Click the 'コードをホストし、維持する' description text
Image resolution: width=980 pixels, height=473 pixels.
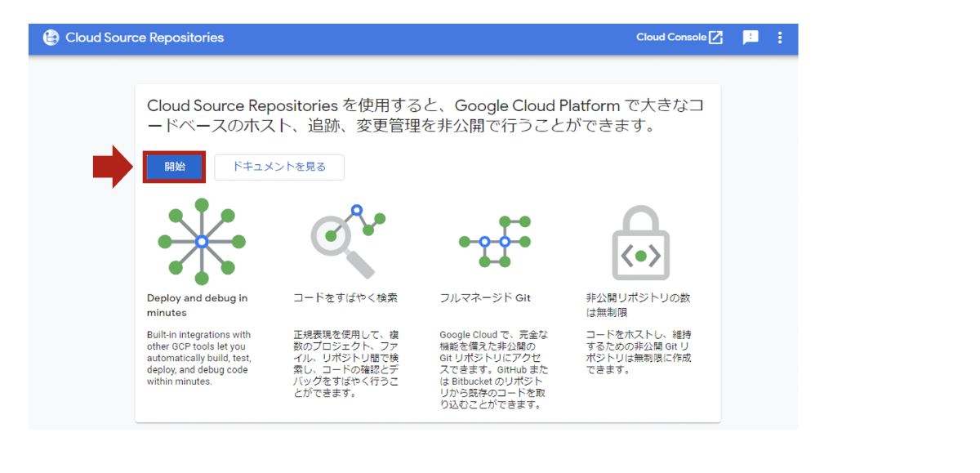click(639, 352)
